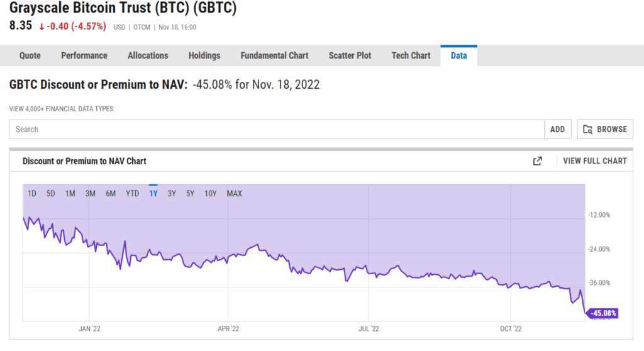This screenshot has height=351, width=644.
Task: Click the -36.00% axis label
Action: pos(599,283)
